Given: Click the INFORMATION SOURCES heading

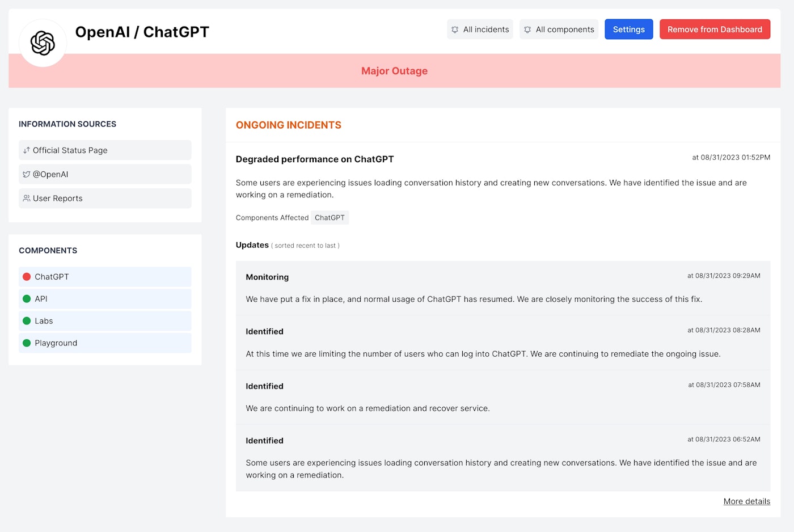Looking at the screenshot, I should click(x=67, y=124).
